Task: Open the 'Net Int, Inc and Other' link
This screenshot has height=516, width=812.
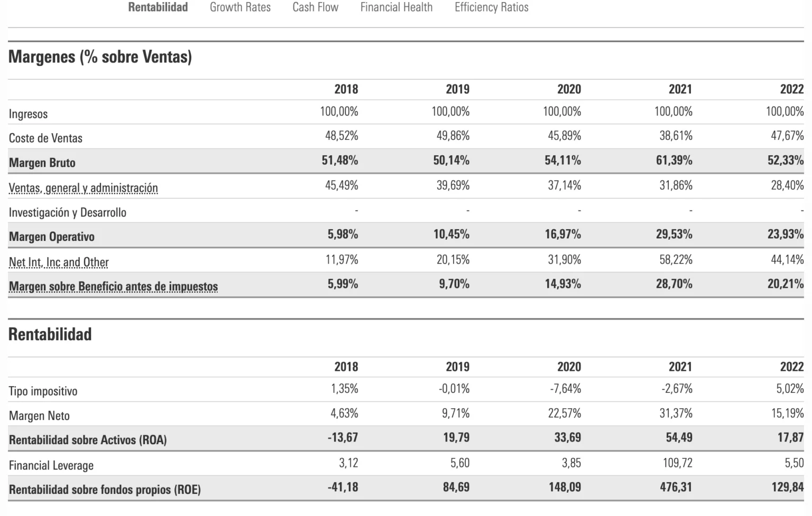Action: 59,262
